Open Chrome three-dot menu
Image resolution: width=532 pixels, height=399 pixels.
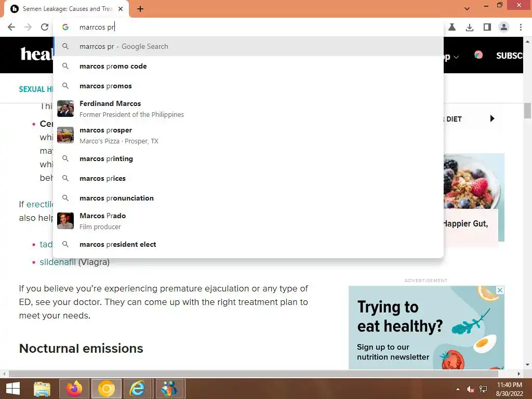click(521, 27)
